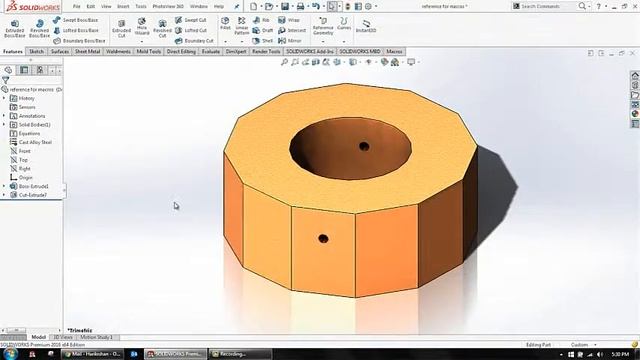The width and height of the screenshot is (640, 360).
Task: Click the Print icon in the top toolbar
Action: coord(300,7)
